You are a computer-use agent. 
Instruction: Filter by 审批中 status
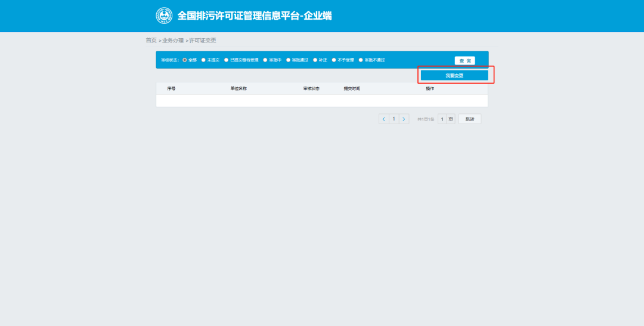[265, 60]
